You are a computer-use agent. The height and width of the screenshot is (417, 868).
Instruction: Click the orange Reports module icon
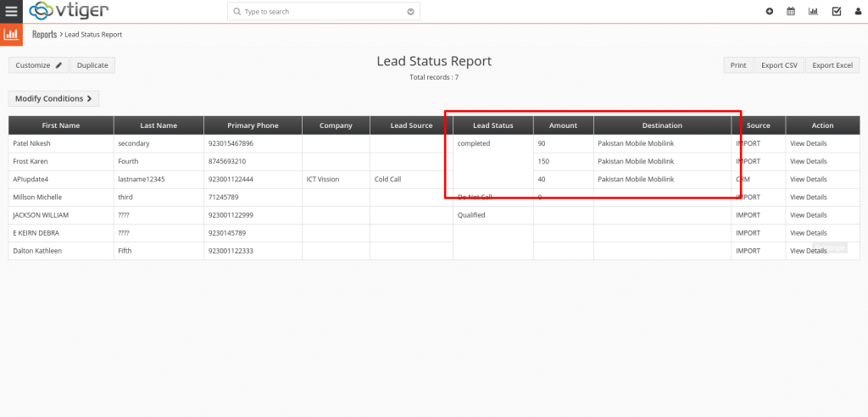11,35
